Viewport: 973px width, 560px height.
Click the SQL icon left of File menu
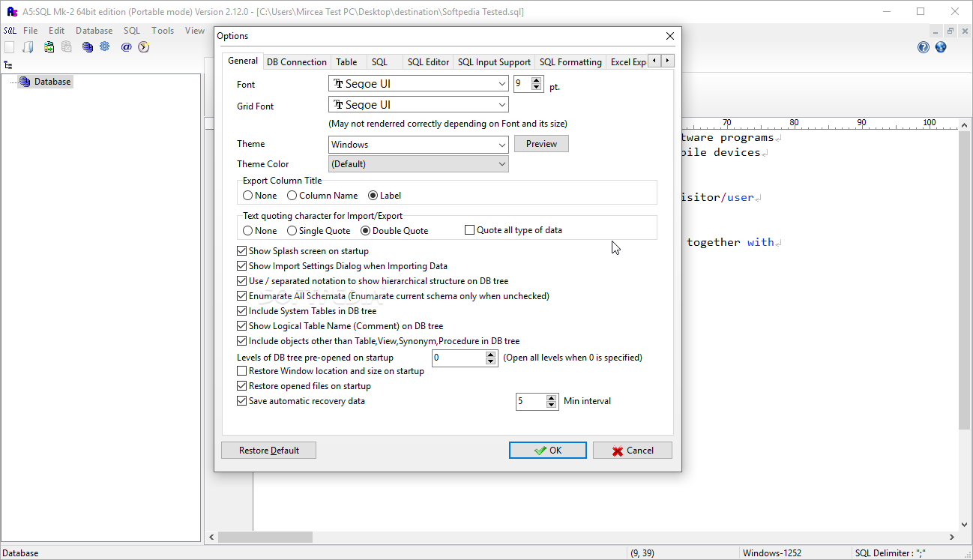coord(10,31)
